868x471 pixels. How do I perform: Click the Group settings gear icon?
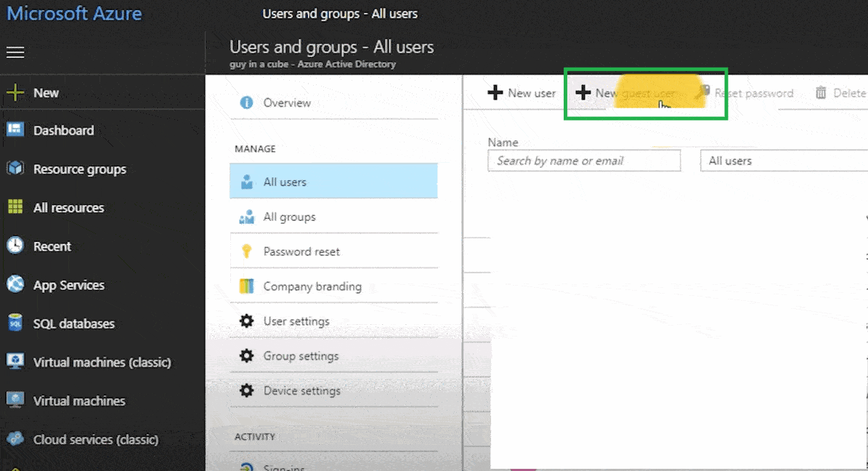coord(246,355)
